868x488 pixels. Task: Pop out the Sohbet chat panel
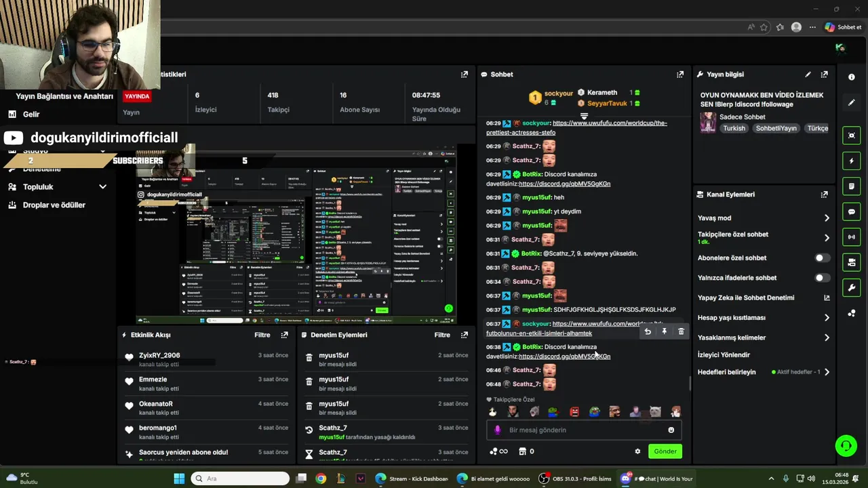(680, 75)
